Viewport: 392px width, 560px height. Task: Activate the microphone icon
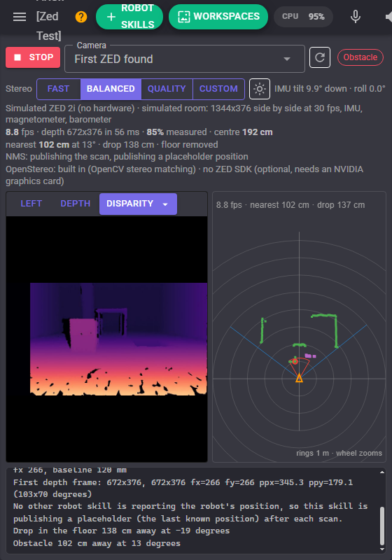355,16
